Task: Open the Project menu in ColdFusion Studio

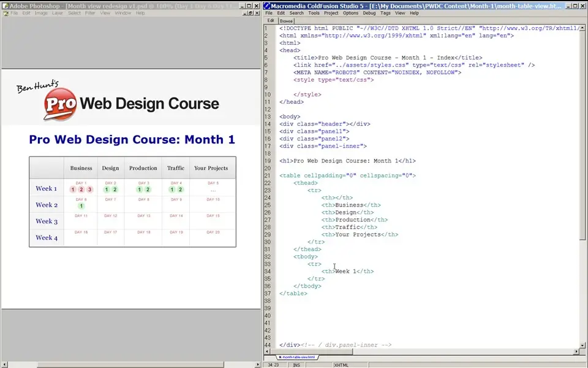Action: (x=331, y=13)
